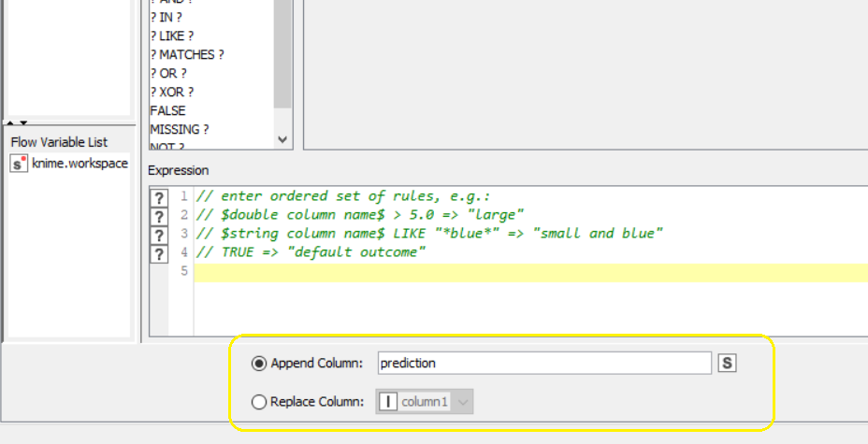Click the string icon beside knime.workspace
Viewport: 868px width, 444px height.
pos(19,164)
